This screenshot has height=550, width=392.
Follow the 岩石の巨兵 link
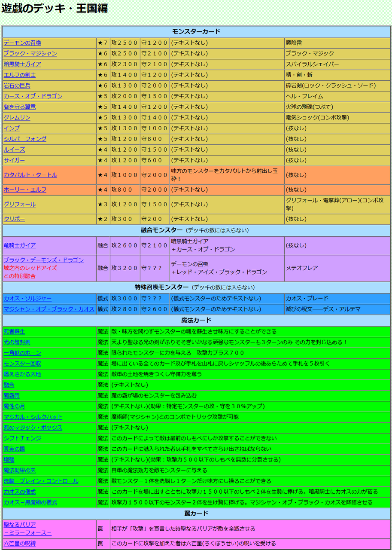click(x=17, y=86)
